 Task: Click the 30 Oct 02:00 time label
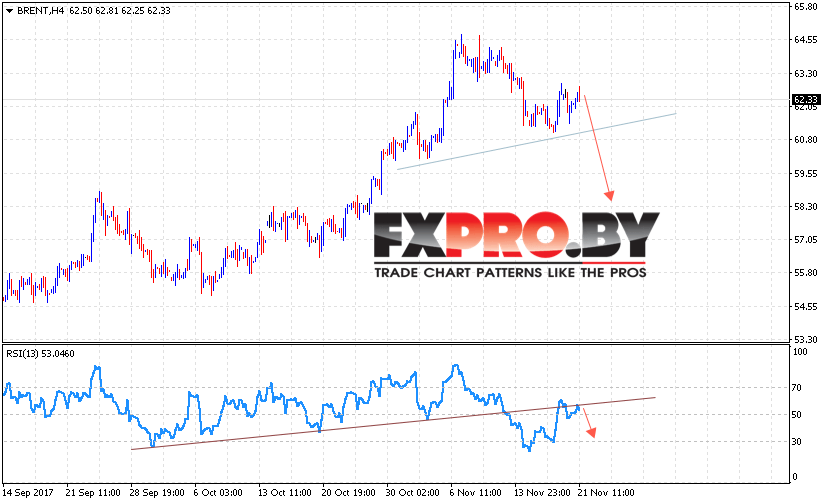click(412, 493)
